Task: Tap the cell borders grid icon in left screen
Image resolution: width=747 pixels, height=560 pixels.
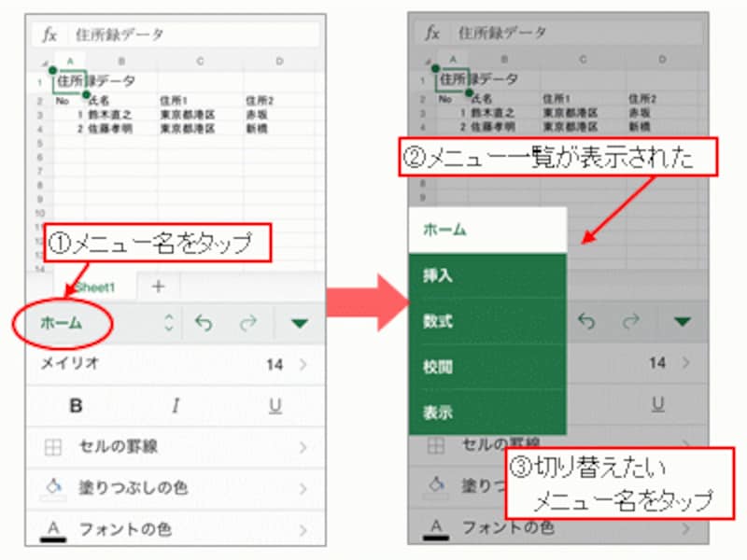Action: [52, 447]
